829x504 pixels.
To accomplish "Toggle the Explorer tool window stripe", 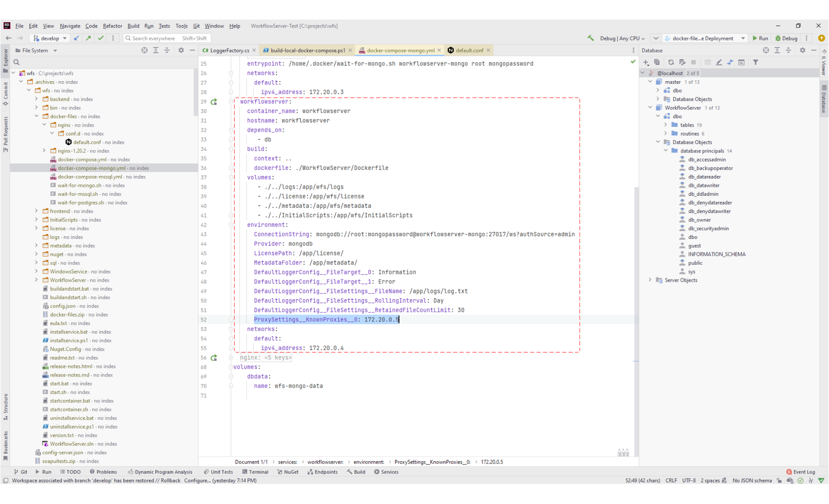I will [6, 60].
